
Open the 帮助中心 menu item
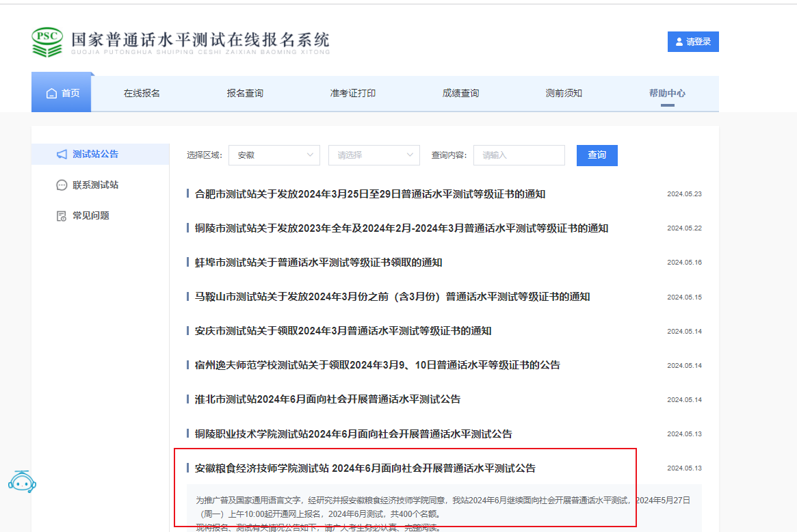click(667, 94)
